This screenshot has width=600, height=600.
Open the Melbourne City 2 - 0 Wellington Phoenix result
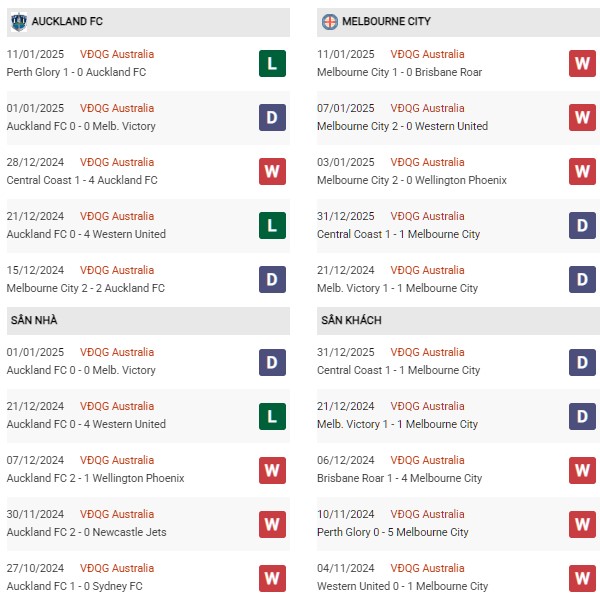[412, 180]
